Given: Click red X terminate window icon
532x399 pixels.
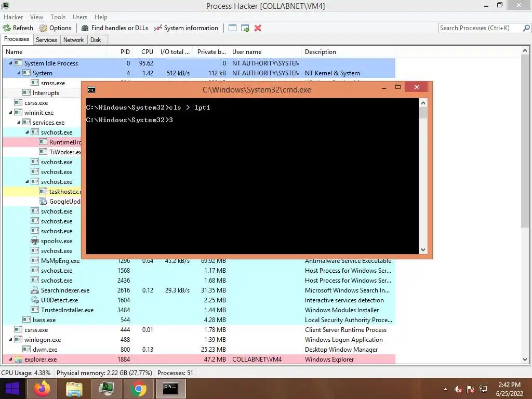Looking at the screenshot, I should click(x=258, y=28).
